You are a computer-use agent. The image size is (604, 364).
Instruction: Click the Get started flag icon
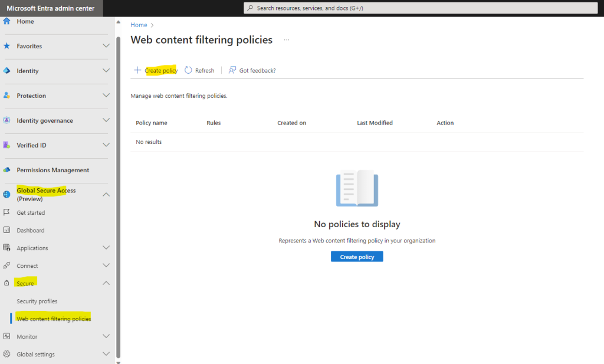[x=6, y=212]
